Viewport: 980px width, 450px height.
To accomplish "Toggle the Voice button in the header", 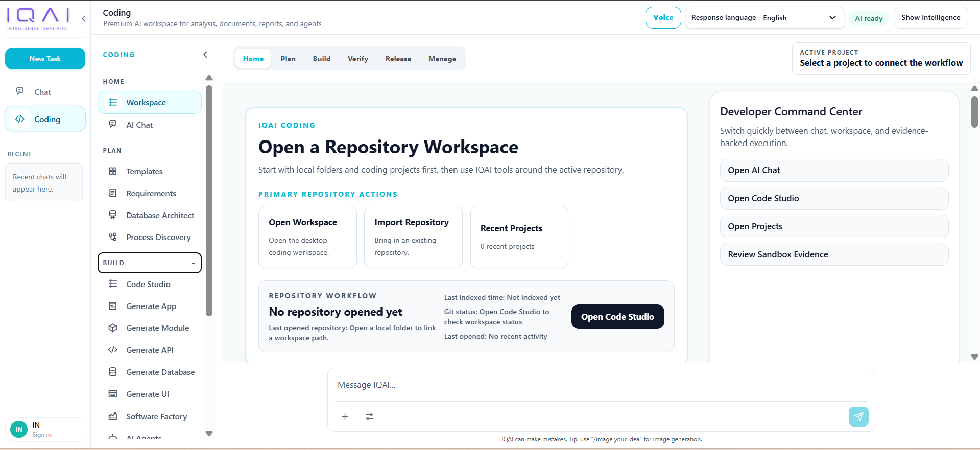I will tap(663, 17).
